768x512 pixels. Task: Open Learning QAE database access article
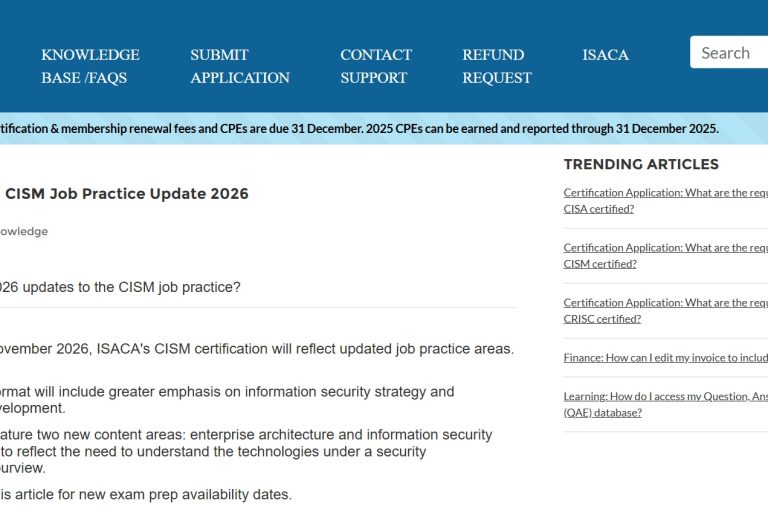666,404
